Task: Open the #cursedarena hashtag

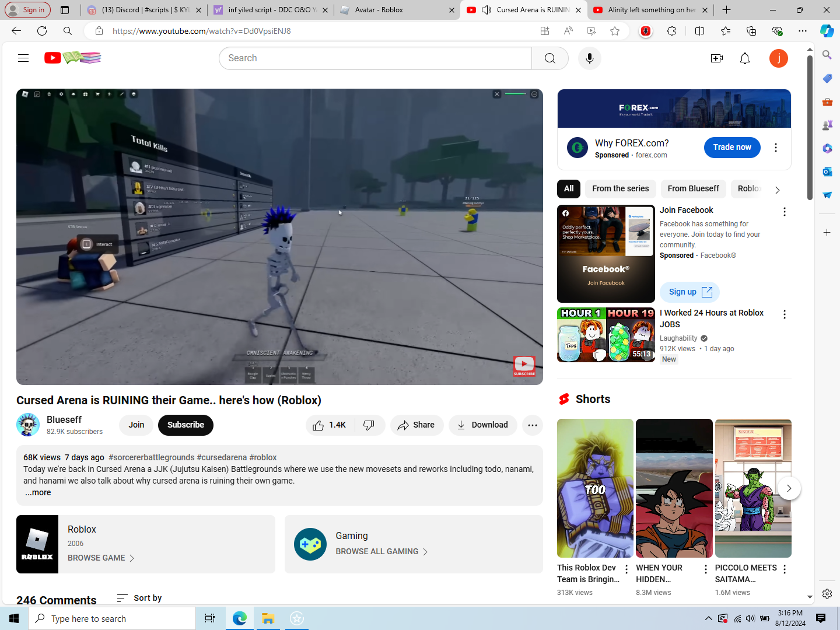Action: 222,457
